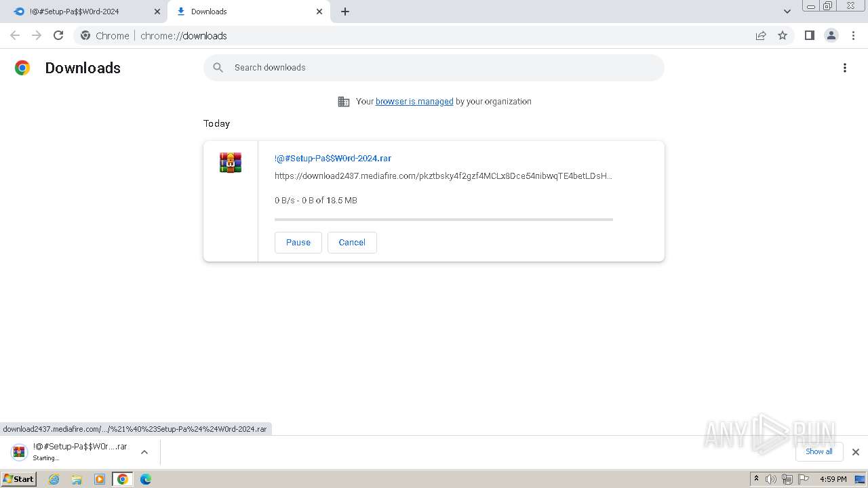Click the volume speaker tray icon
The width and height of the screenshot is (868, 488).
coord(771,479)
